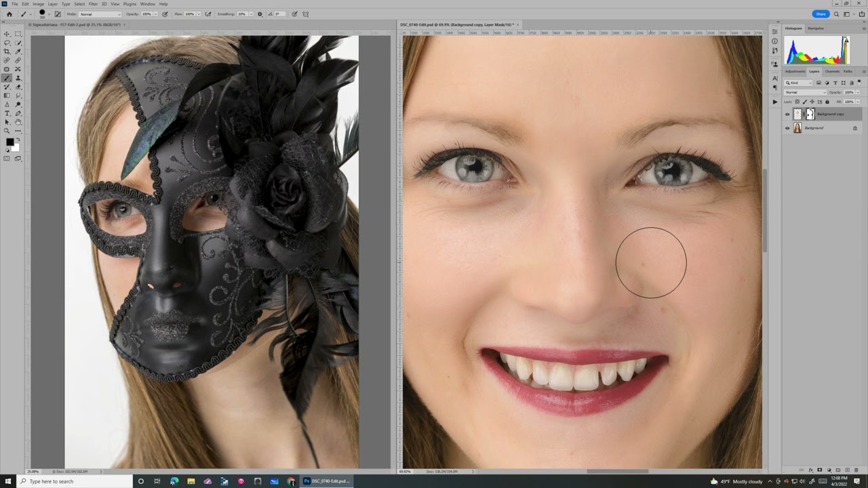Viewport: 868px width, 488px height.
Task: Open the brush Opacity dropdown arrow
Action: point(156,14)
